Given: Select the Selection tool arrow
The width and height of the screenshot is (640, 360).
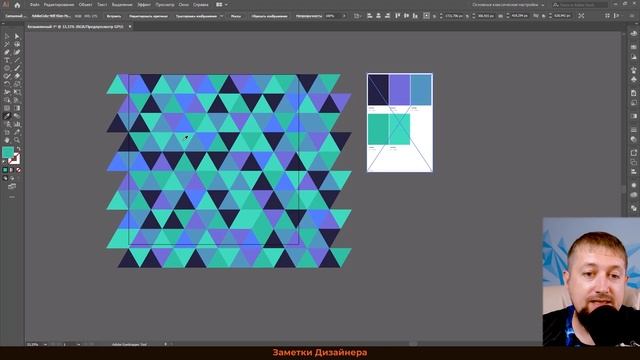Looking at the screenshot, I should [x=7, y=36].
